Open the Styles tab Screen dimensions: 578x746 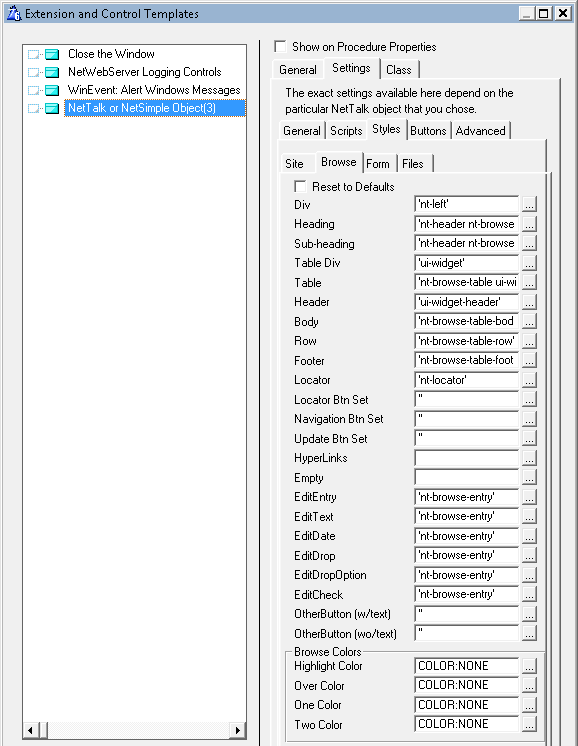pos(386,129)
